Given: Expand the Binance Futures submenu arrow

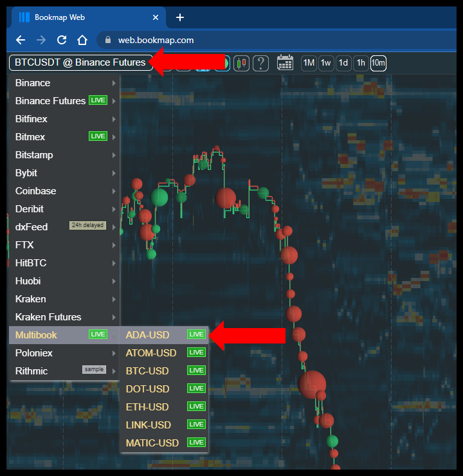Looking at the screenshot, I should 114,101.
